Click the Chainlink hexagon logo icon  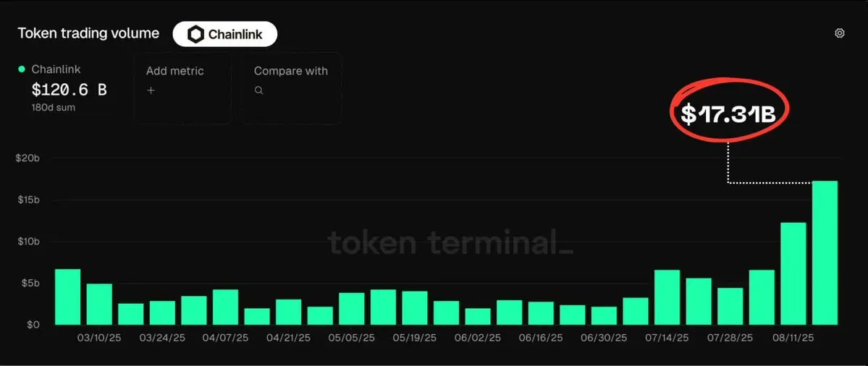196,35
